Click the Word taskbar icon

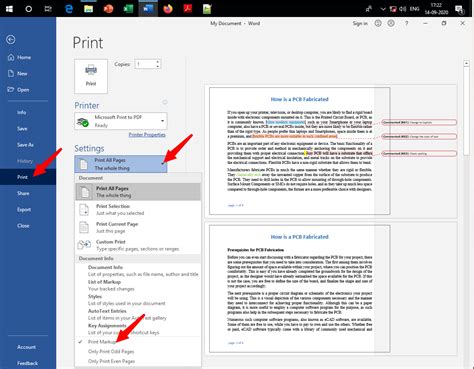[x=148, y=9]
